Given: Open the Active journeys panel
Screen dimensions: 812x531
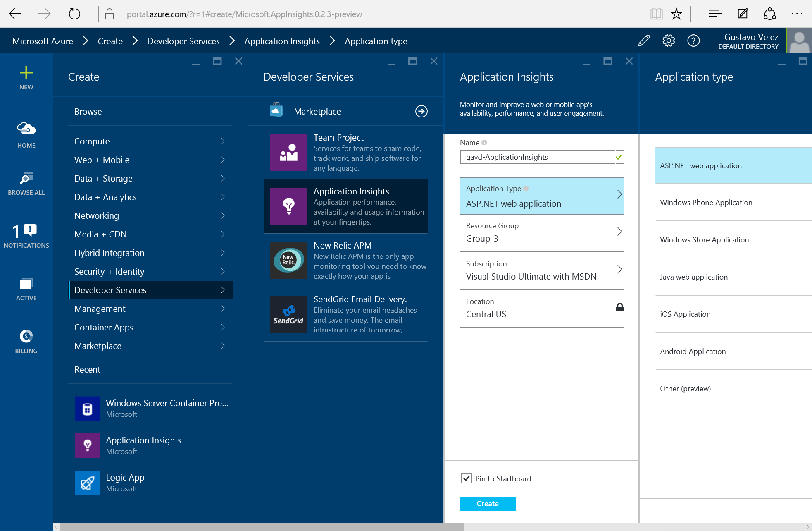Looking at the screenshot, I should click(x=26, y=285).
